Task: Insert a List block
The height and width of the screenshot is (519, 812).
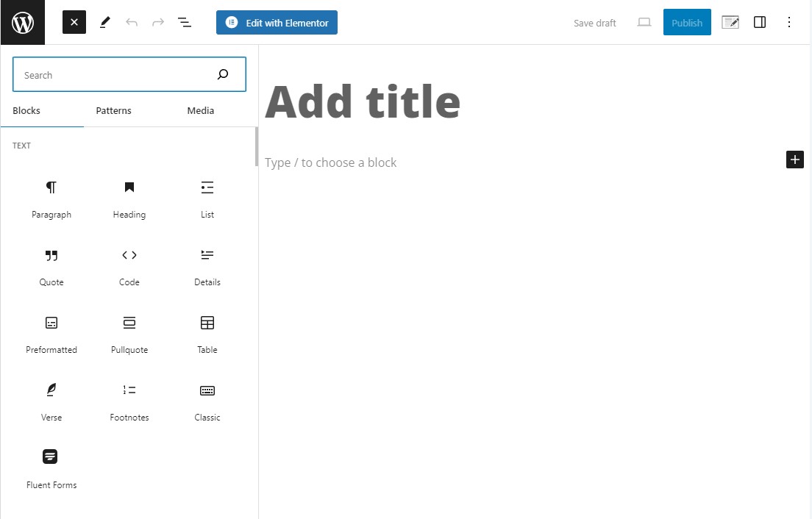Action: [x=207, y=200]
